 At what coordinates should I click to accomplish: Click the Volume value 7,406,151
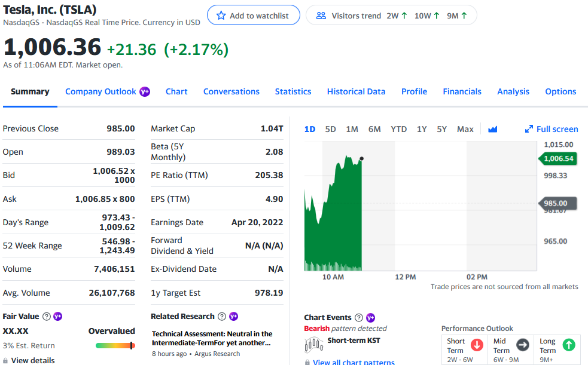click(x=114, y=269)
